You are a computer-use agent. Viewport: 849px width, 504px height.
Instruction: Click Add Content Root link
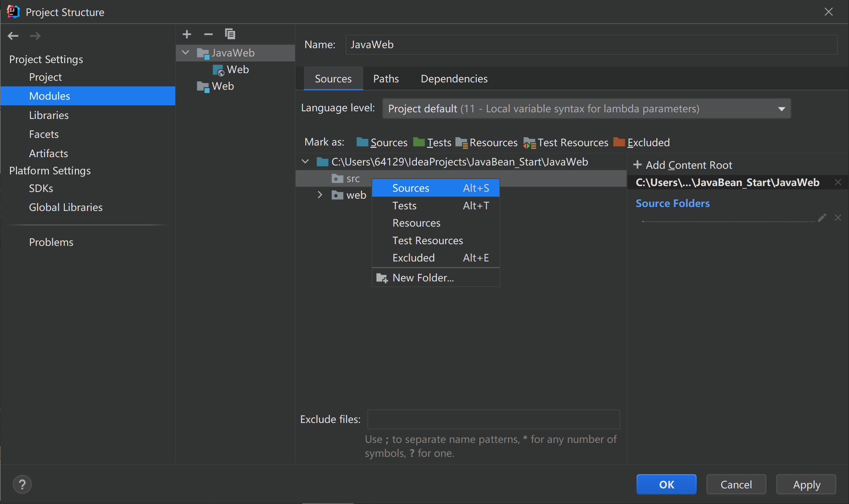pyautogui.click(x=683, y=165)
